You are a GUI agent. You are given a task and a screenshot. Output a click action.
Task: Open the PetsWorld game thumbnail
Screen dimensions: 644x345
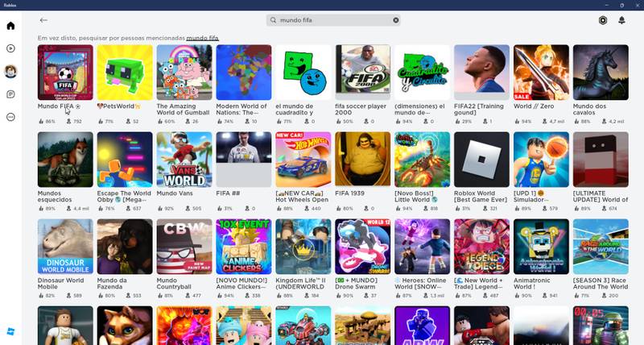pyautogui.click(x=125, y=73)
